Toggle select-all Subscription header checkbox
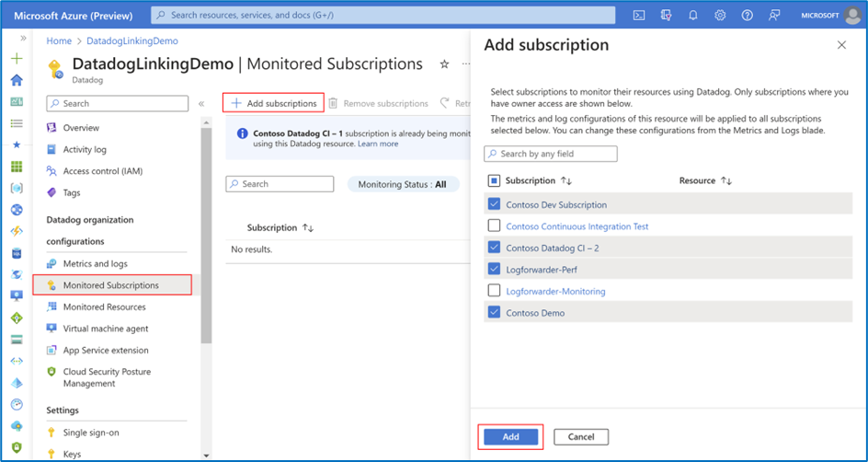 click(495, 180)
